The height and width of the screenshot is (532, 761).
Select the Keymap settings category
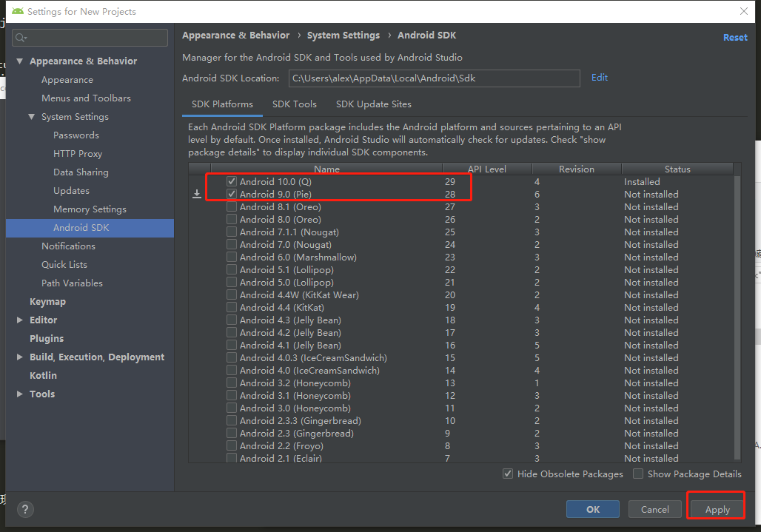(47, 302)
